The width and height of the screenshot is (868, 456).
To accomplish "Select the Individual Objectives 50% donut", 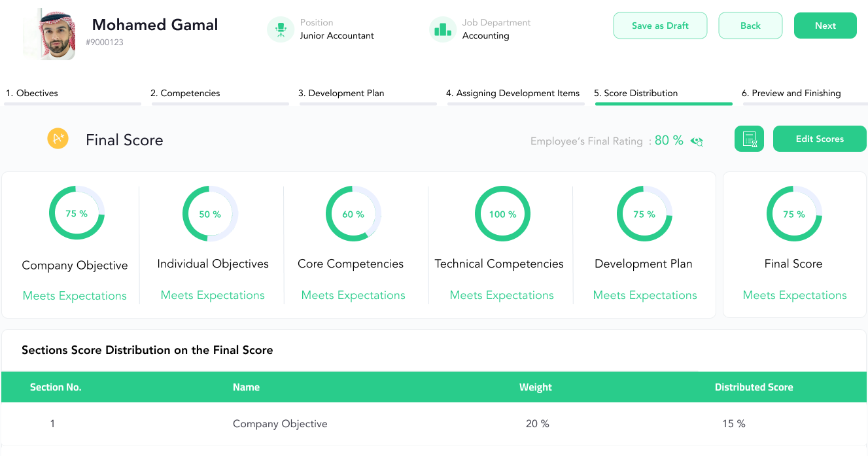I will pos(210,214).
